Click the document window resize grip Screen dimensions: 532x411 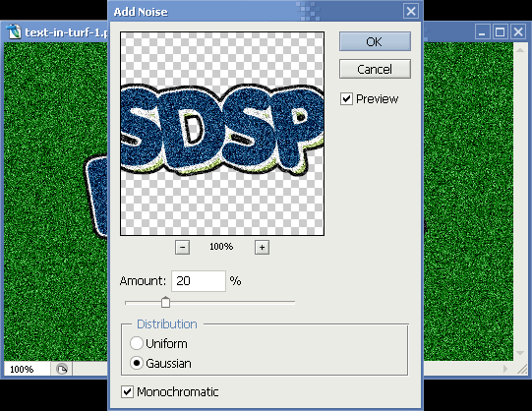[x=522, y=370]
